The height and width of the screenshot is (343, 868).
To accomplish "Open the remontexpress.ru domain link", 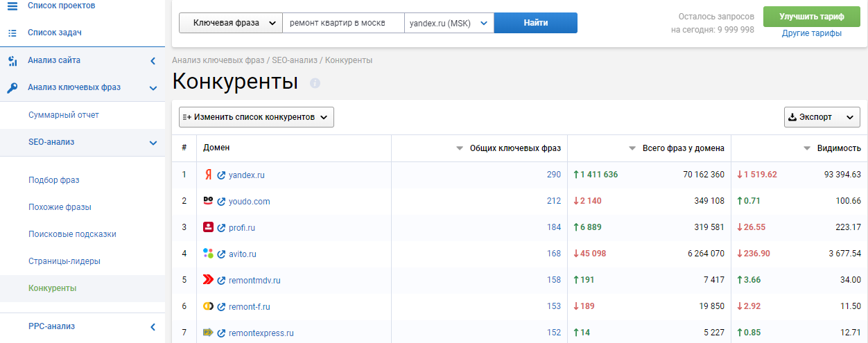I will [x=261, y=333].
